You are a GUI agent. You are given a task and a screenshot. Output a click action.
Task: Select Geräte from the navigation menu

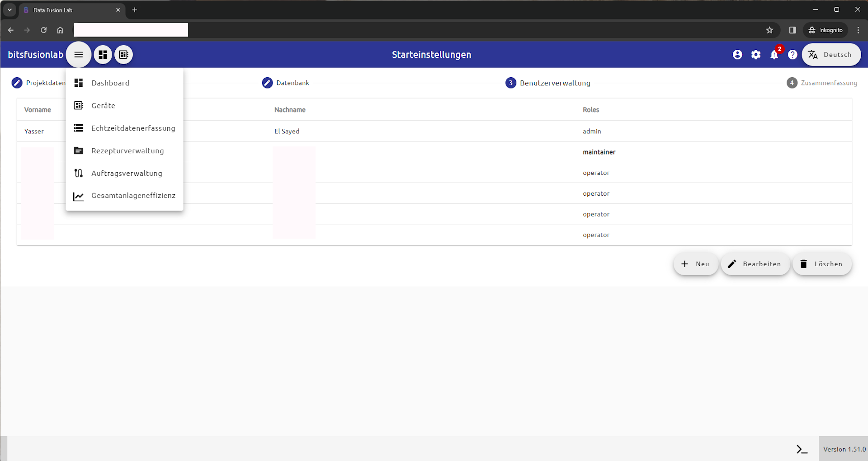point(103,106)
